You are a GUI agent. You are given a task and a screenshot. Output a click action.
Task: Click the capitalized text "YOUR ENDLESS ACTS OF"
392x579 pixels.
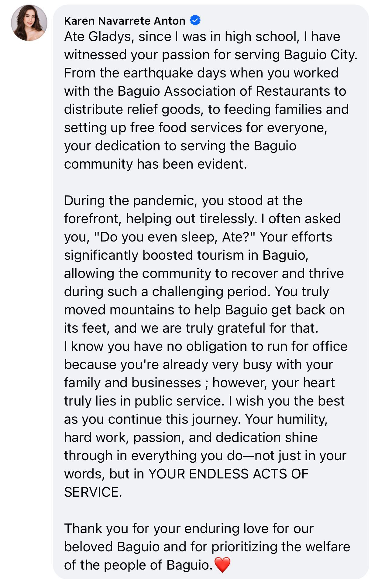[x=228, y=474]
